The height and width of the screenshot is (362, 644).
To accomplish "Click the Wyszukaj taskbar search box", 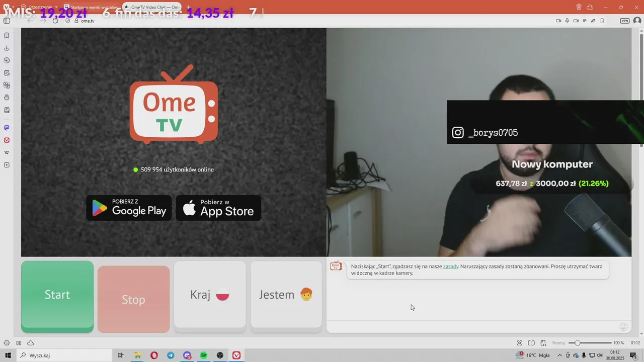I will (64, 355).
